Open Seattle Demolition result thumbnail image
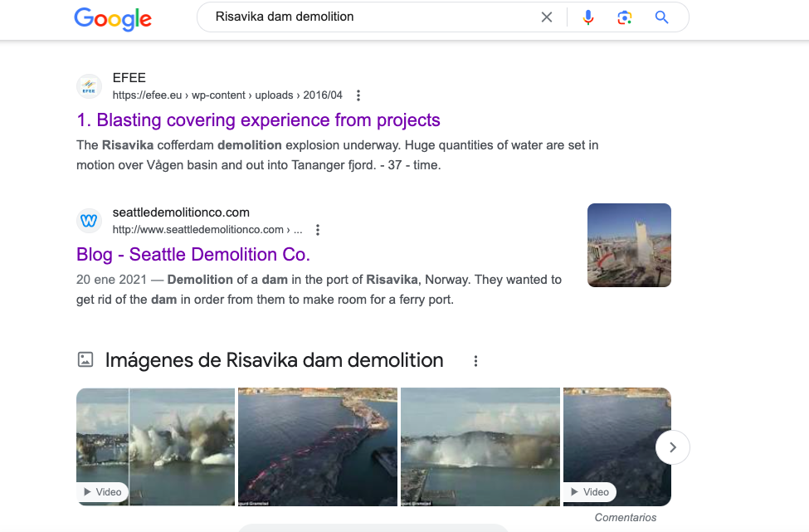The image size is (809, 532). (629, 245)
